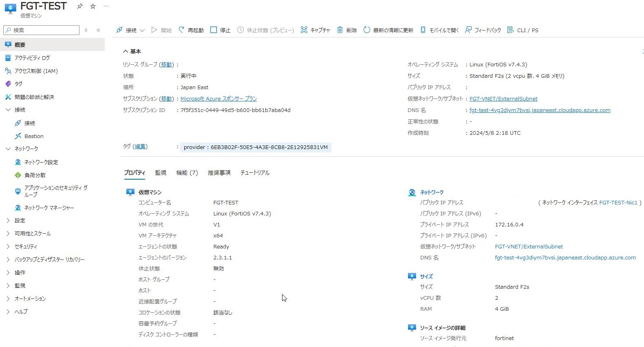Screen dimensions: 644x347
Task: Select the プロパティ tab
Action: 135,173
